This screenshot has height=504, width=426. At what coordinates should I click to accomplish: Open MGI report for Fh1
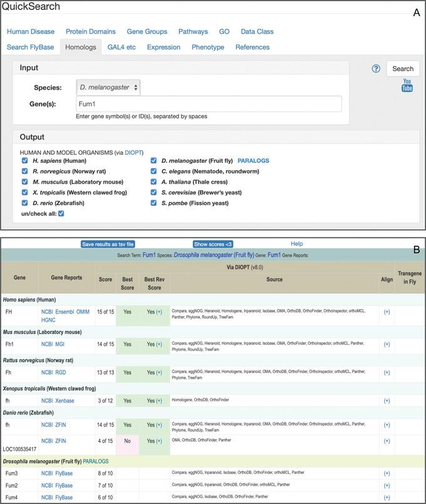(60, 344)
